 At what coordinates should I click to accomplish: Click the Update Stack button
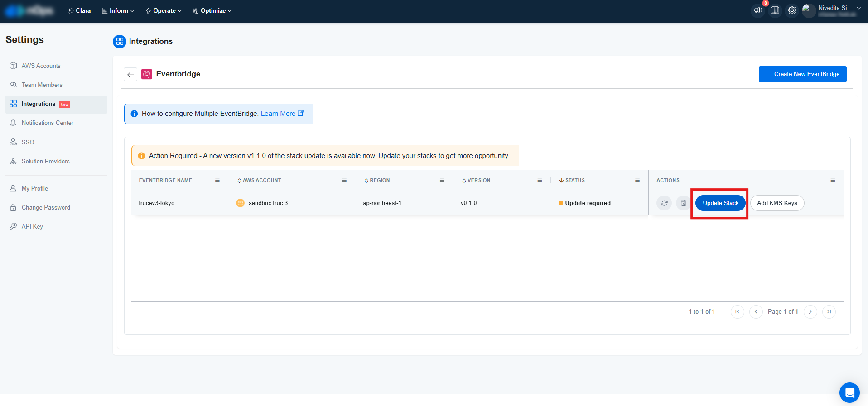tap(720, 203)
